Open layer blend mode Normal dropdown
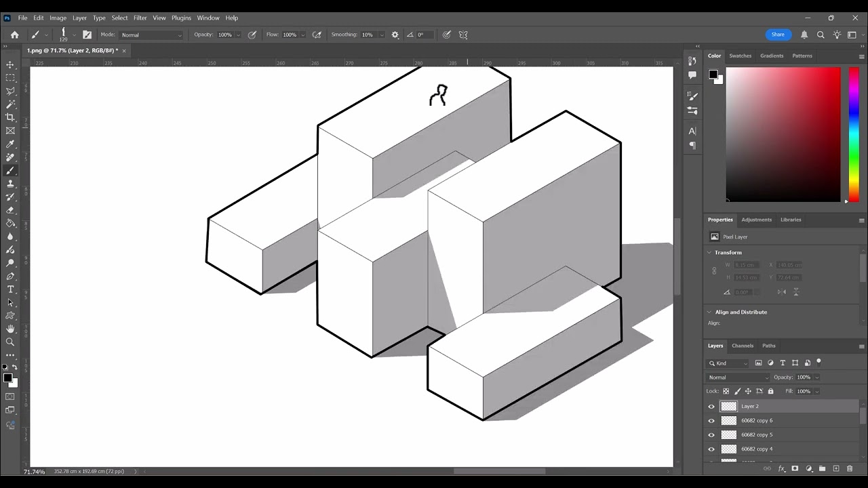This screenshot has height=488, width=868. [x=738, y=378]
